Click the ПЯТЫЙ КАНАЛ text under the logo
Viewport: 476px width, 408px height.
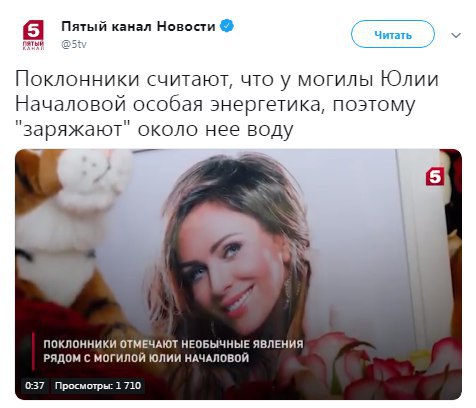point(33,46)
